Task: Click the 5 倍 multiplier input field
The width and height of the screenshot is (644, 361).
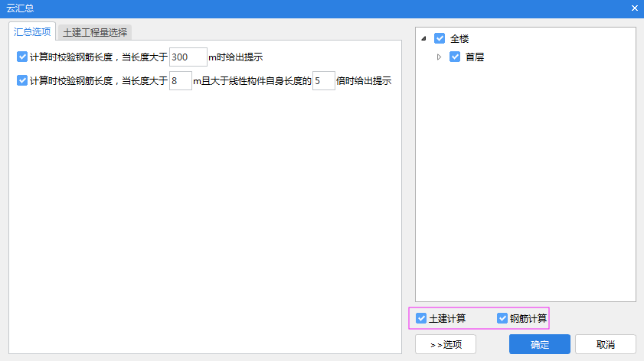Action: point(323,80)
